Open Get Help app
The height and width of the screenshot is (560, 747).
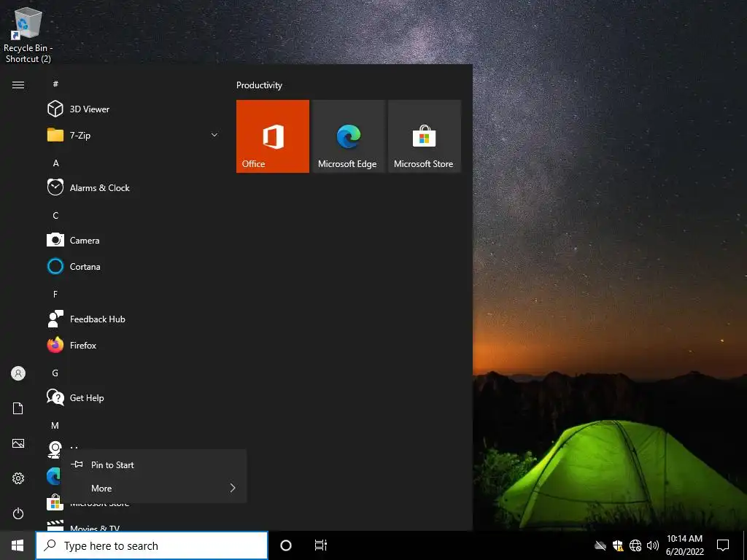coord(133,397)
